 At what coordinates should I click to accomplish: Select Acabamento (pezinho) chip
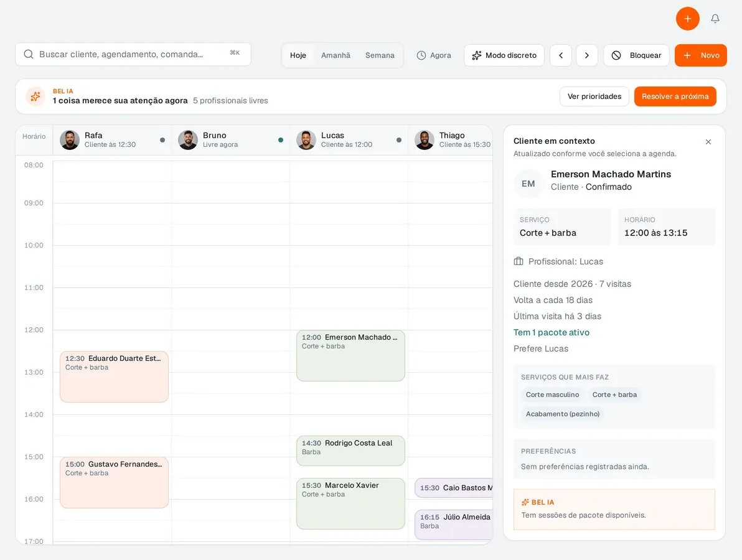(x=562, y=414)
